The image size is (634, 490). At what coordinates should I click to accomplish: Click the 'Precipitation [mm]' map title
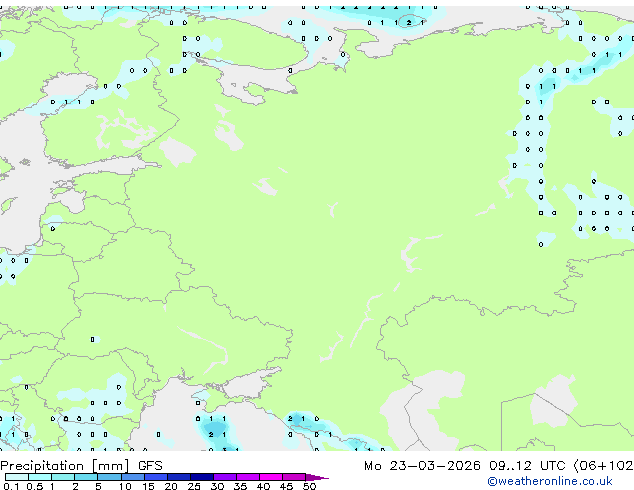click(x=65, y=466)
